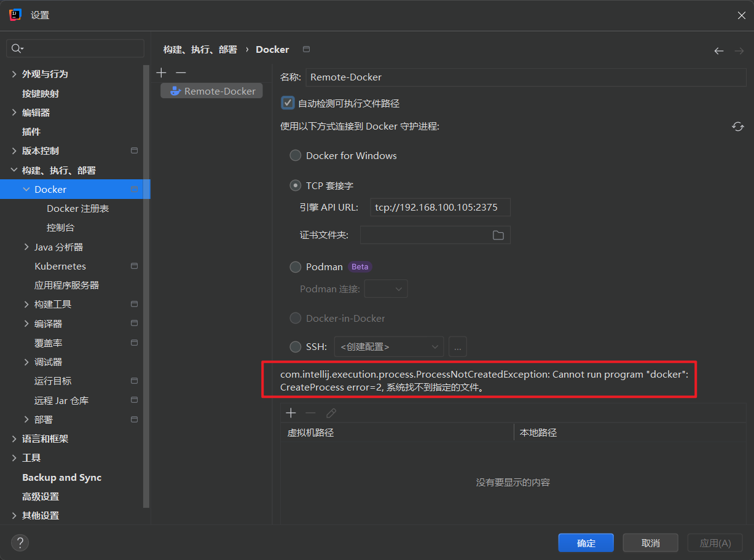The width and height of the screenshot is (754, 560).
Task: Expand 调试器 tree node
Action: click(26, 362)
